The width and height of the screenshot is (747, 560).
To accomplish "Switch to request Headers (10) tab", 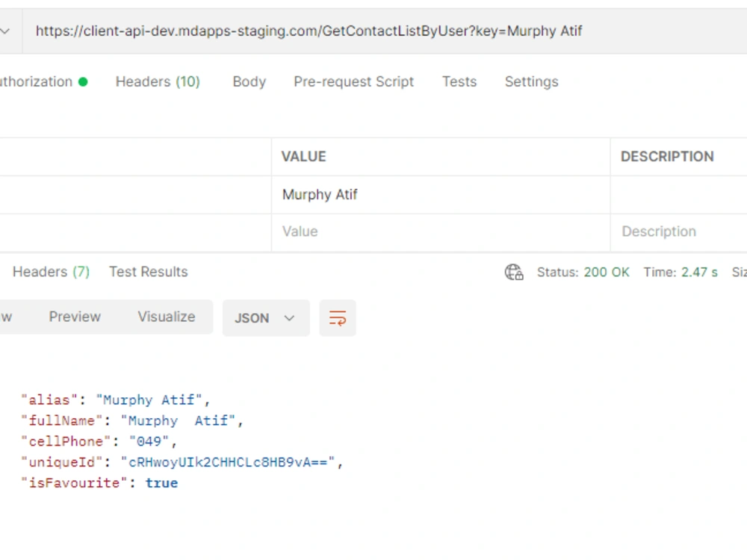I will pyautogui.click(x=158, y=82).
